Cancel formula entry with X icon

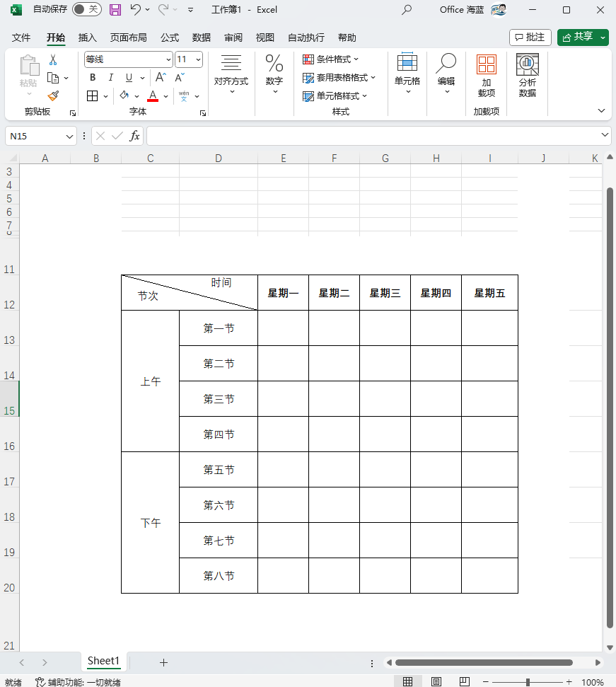(100, 137)
